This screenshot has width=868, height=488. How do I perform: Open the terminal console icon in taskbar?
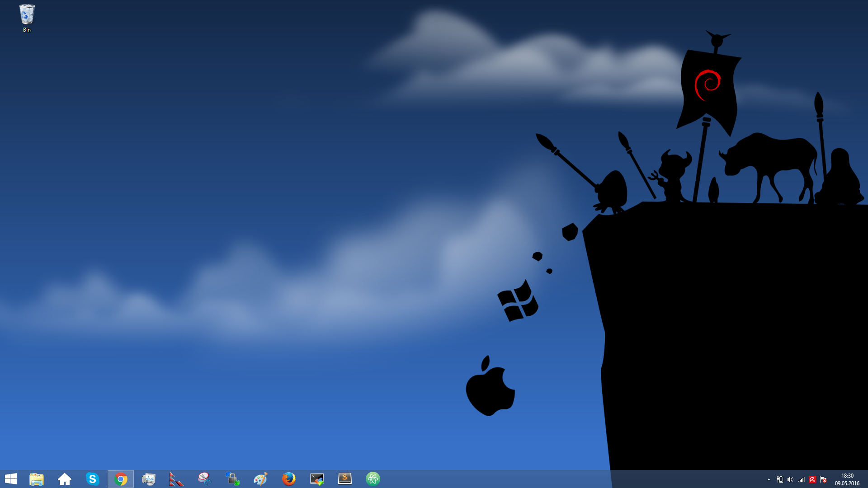pos(317,479)
